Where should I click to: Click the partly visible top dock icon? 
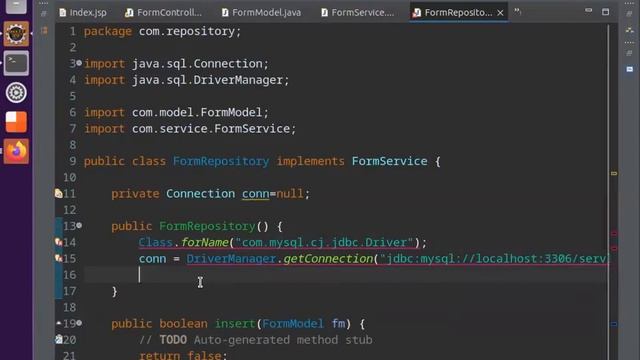[16, 6]
